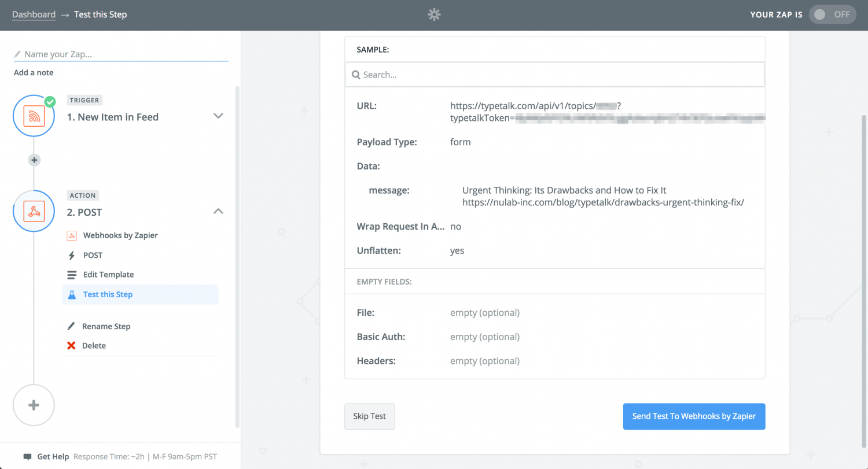
Task: Click Payload Type value 'form'
Action: (461, 142)
